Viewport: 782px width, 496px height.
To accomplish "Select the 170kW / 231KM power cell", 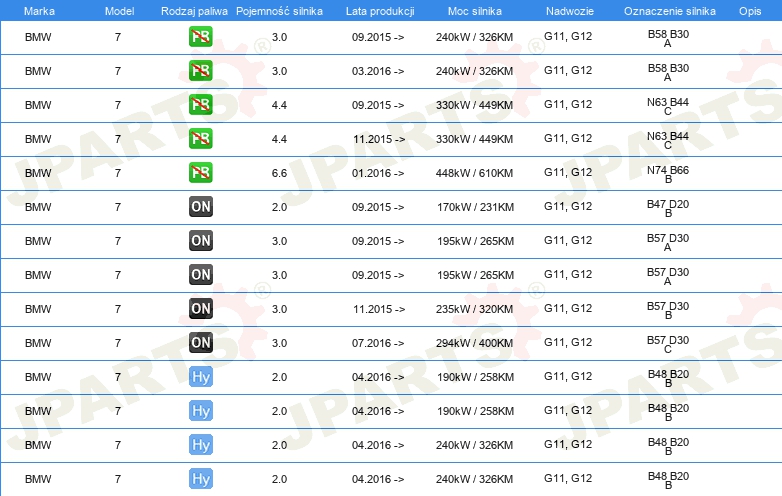I will point(475,207).
